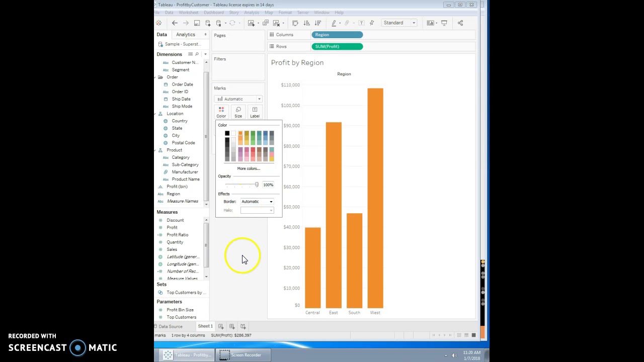This screenshot has height=362, width=644.
Task: Collapse the Order folder
Action: (155, 77)
